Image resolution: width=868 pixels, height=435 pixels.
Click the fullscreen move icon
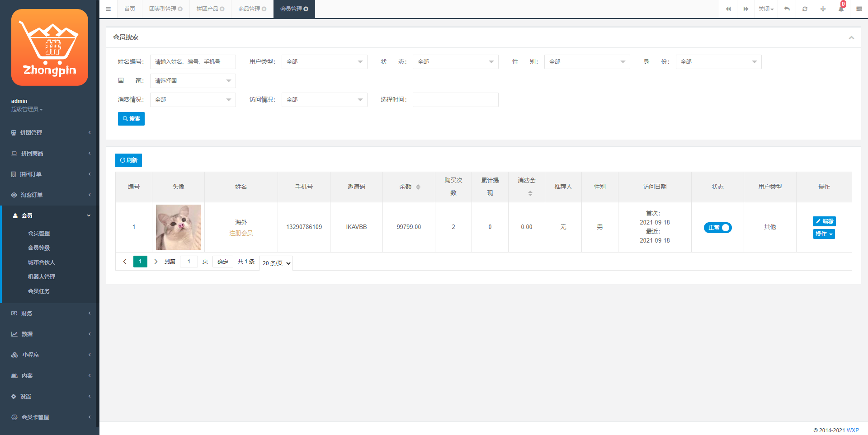[x=823, y=9]
